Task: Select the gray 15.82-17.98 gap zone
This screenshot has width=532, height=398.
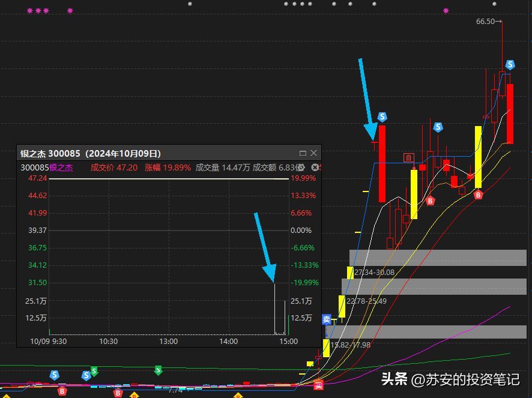Action: (x=426, y=332)
